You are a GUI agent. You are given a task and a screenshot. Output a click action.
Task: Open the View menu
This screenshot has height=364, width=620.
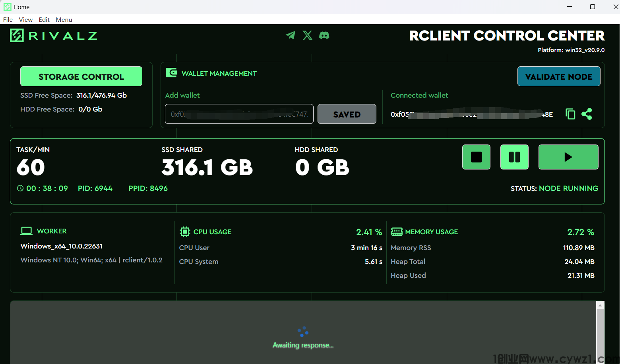click(x=26, y=19)
